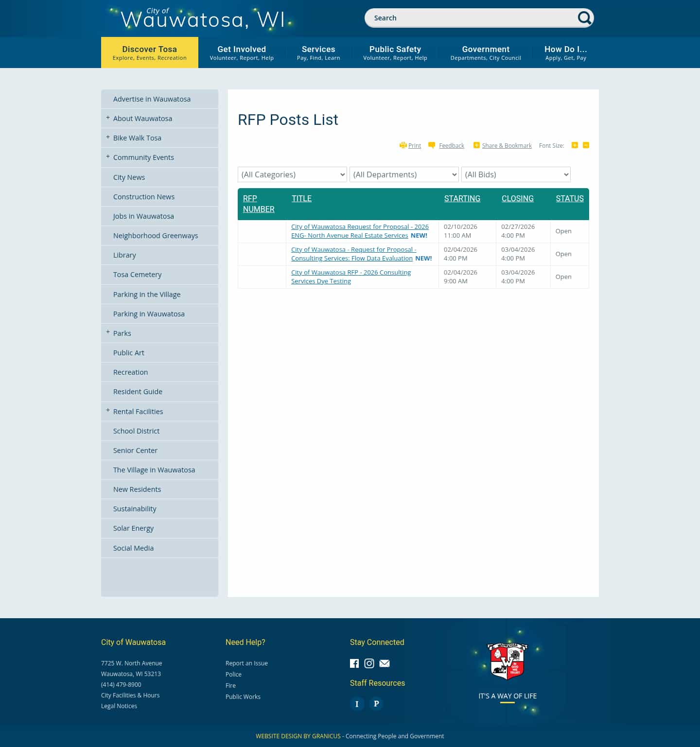
Task: Select the Government navigation menu
Action: (x=486, y=52)
